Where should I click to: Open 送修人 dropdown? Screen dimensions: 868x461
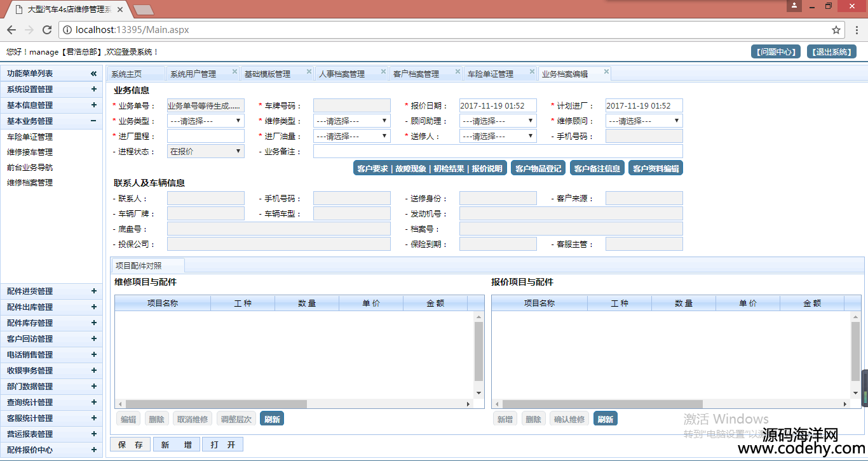498,136
